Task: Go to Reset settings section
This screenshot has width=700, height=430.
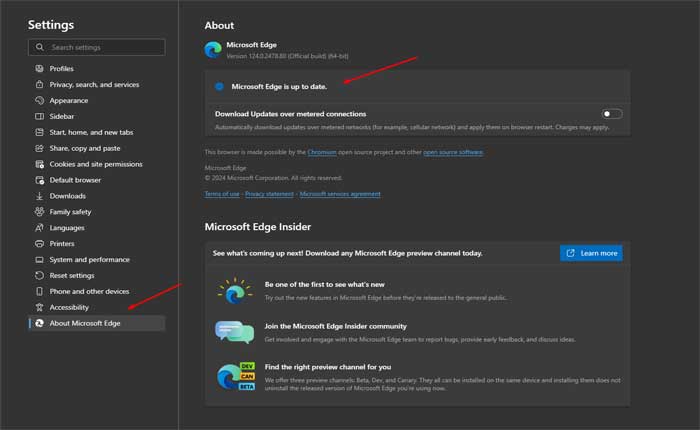Action: point(71,276)
